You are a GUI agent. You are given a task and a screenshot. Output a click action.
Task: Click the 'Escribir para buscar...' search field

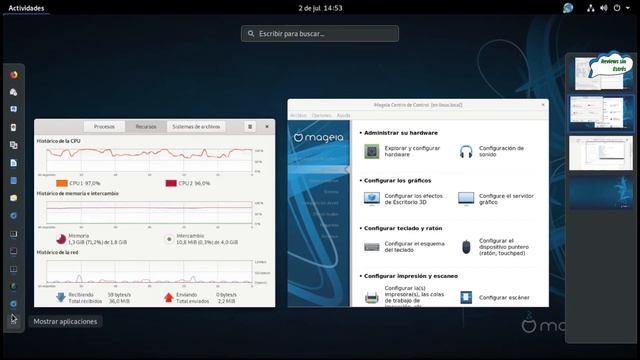point(320,33)
